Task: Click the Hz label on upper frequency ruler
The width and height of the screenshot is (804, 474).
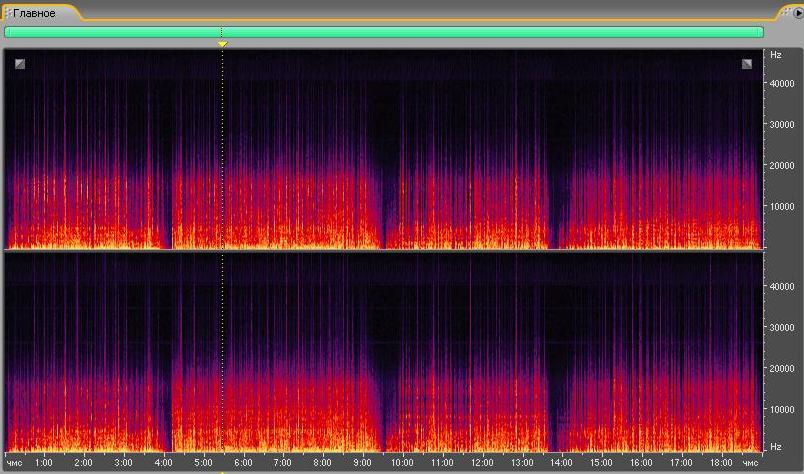Action: tap(773, 56)
